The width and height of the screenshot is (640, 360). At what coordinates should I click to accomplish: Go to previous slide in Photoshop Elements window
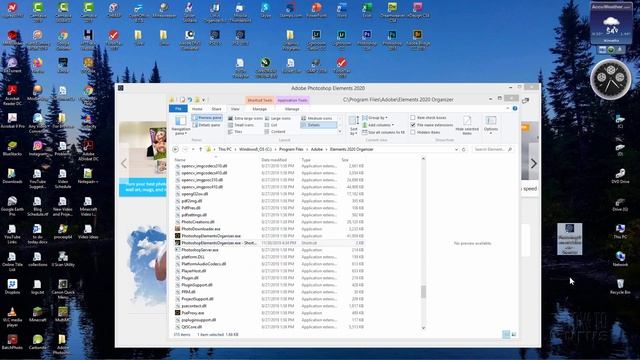[124, 164]
